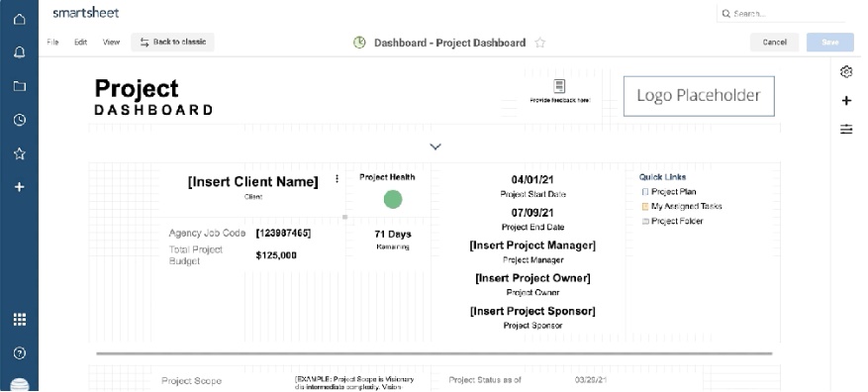Click Back to classic button
868x392 pixels.
(x=173, y=43)
